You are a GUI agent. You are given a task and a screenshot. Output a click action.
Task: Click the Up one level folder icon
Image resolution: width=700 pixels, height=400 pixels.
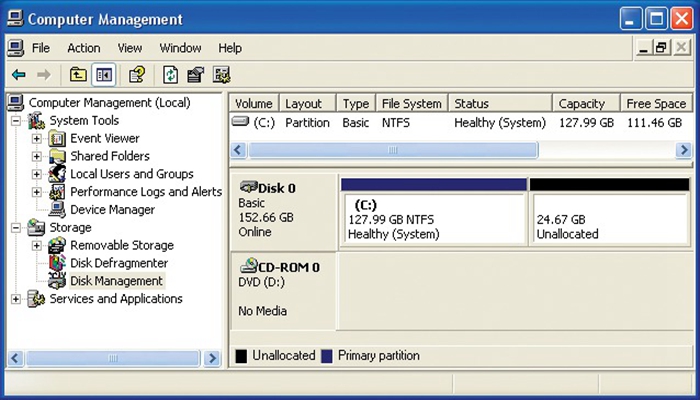[x=78, y=75]
